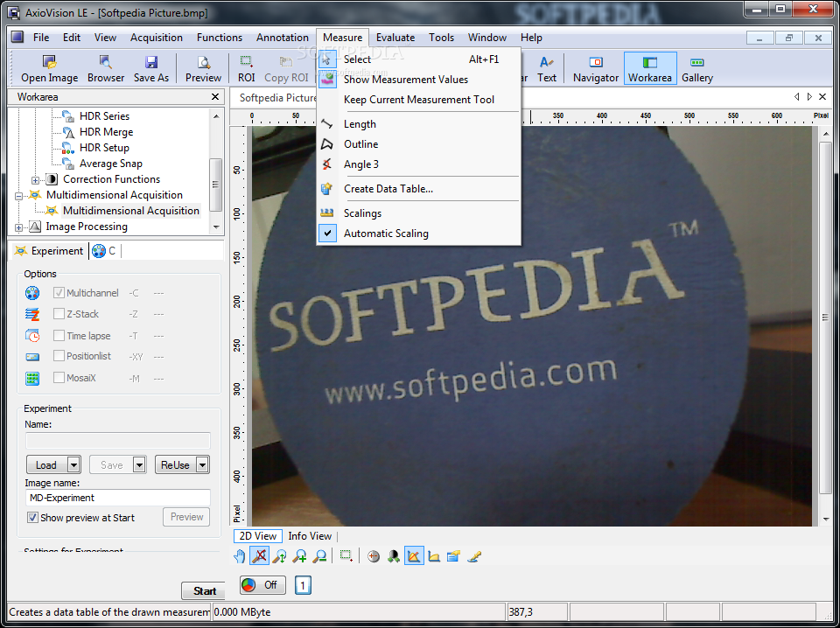Select the C channel tab
840x628 pixels.
click(x=104, y=251)
